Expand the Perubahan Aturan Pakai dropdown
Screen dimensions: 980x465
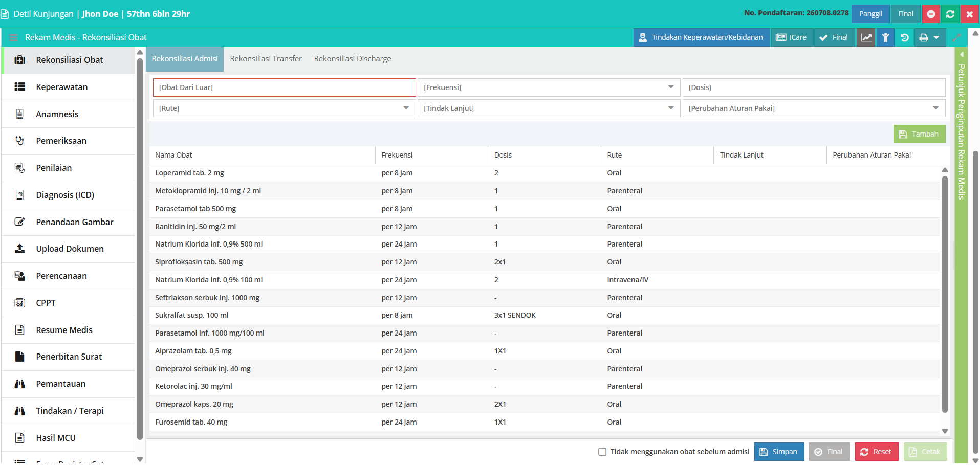click(814, 108)
